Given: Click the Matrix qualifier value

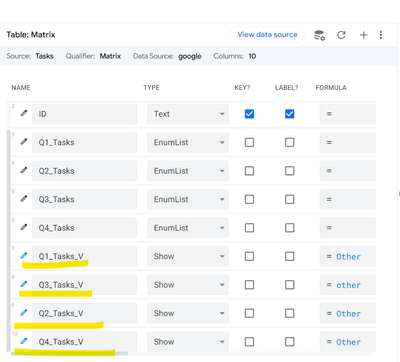Looking at the screenshot, I should [x=110, y=56].
